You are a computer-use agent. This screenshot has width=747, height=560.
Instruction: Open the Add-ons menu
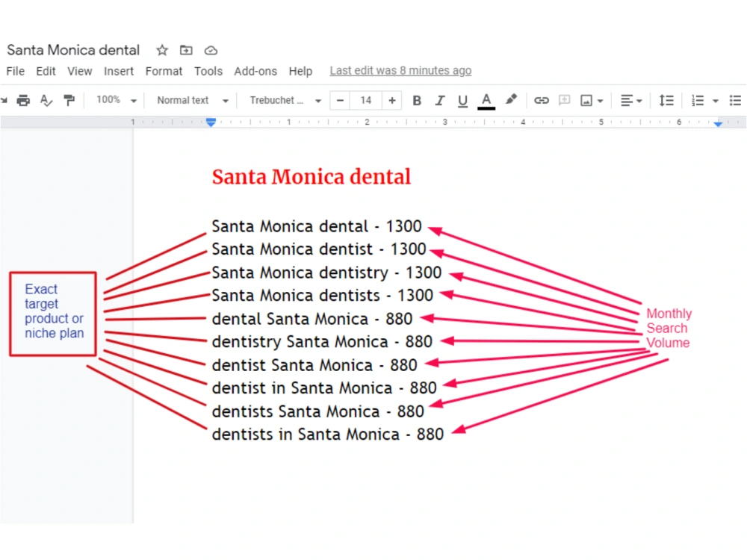255,72
